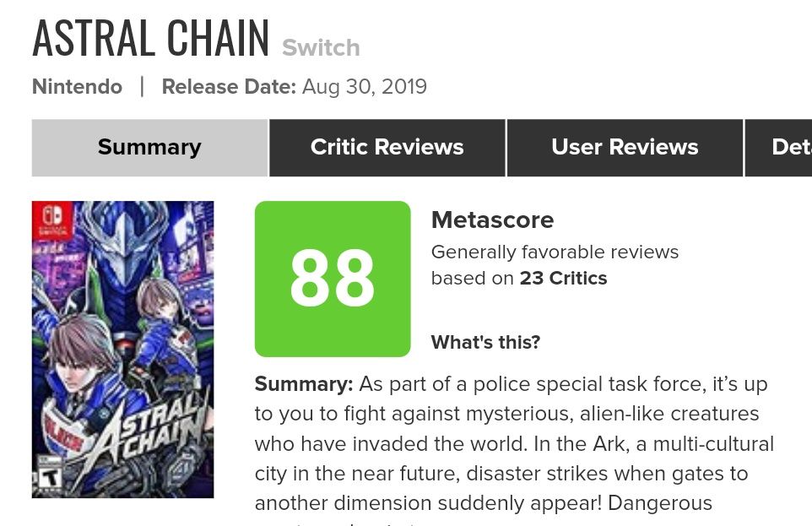Screen dimensions: 812x526
Task: Click the ASTRAL CHAIN page title
Action: coord(151,38)
